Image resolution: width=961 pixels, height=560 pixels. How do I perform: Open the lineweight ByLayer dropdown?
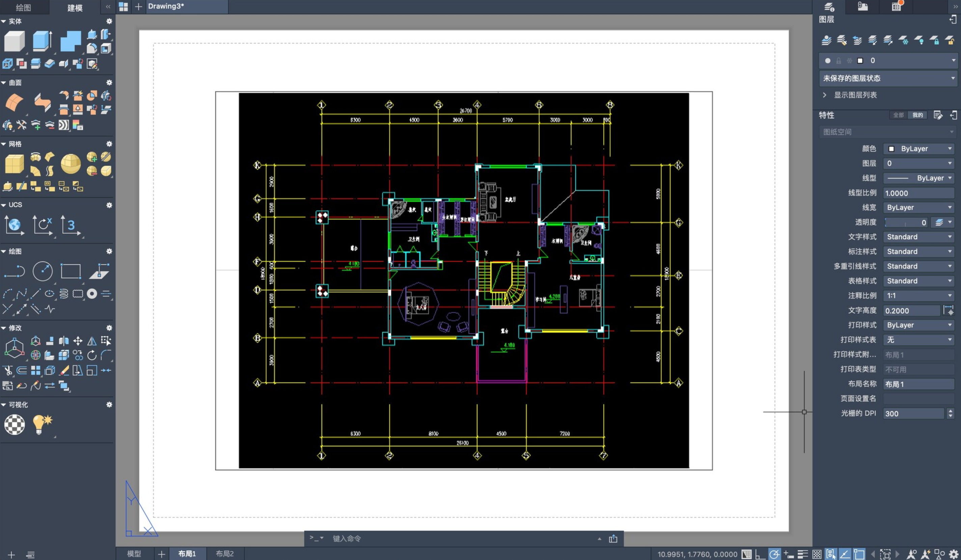point(919,207)
